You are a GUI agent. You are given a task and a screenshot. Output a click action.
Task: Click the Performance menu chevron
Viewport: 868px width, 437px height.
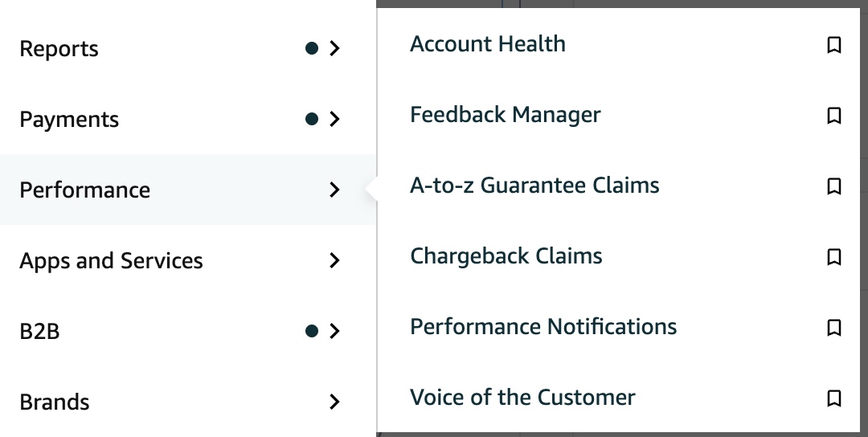tap(335, 190)
